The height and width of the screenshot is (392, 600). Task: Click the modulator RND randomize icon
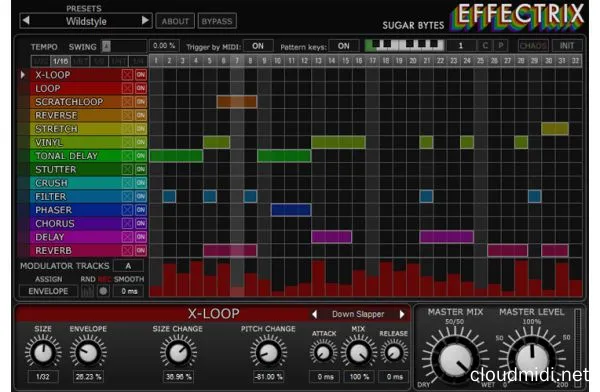tap(88, 291)
